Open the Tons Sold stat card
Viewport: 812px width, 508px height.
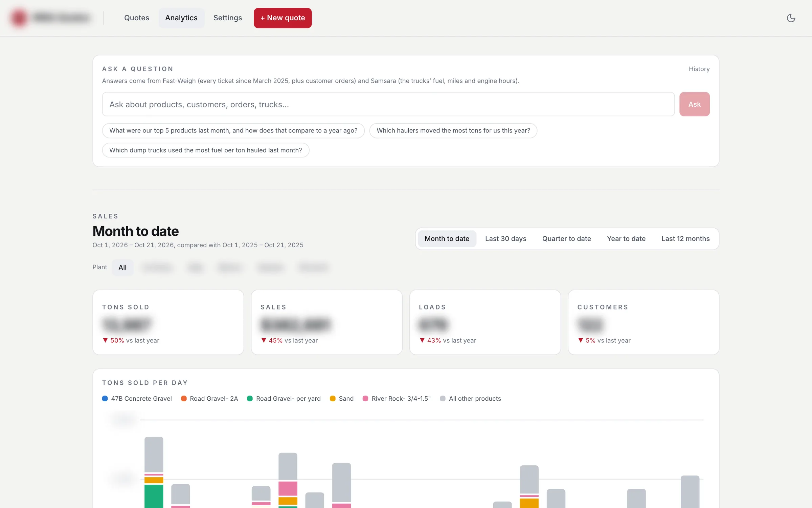coord(168,322)
